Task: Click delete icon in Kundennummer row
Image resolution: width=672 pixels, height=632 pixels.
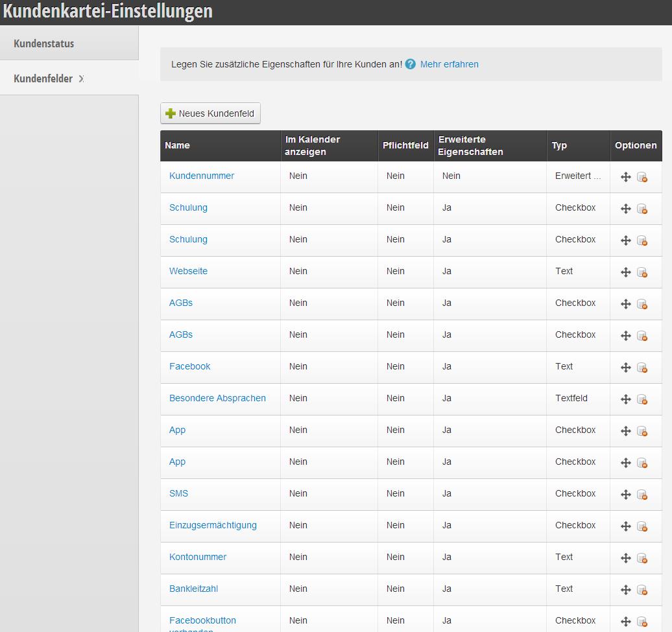Action: 642,177
